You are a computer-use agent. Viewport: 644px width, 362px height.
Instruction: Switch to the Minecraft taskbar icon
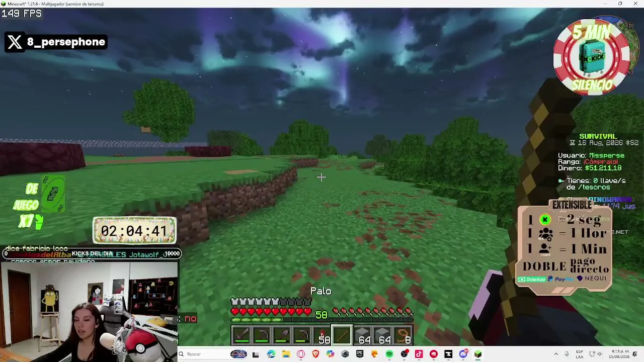[478, 354]
